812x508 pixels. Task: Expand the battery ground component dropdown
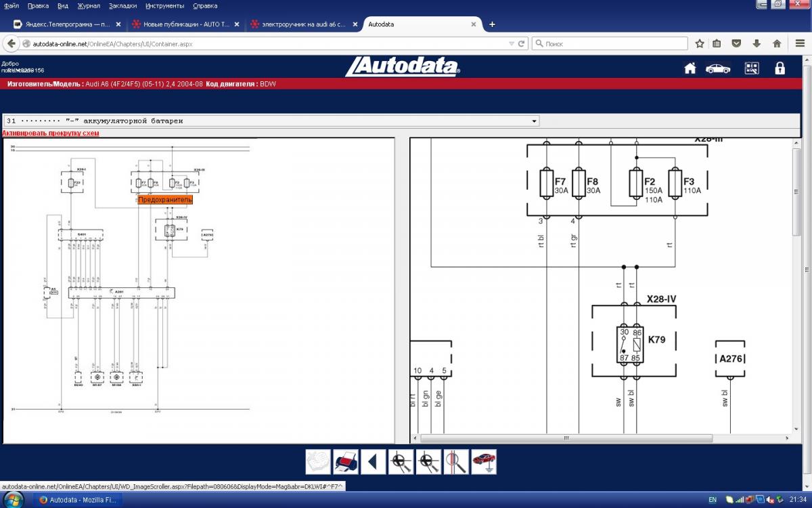tap(534, 121)
